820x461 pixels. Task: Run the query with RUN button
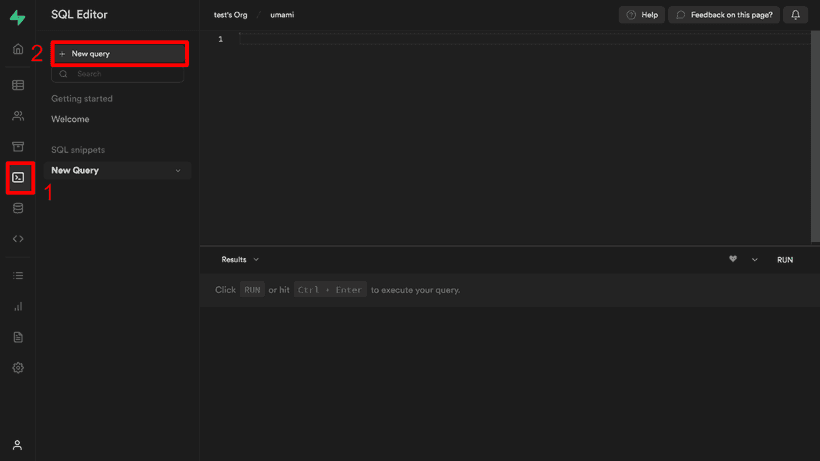[784, 260]
